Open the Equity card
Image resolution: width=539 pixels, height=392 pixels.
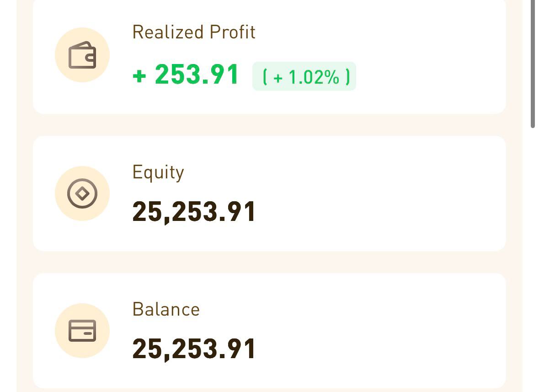tap(270, 193)
